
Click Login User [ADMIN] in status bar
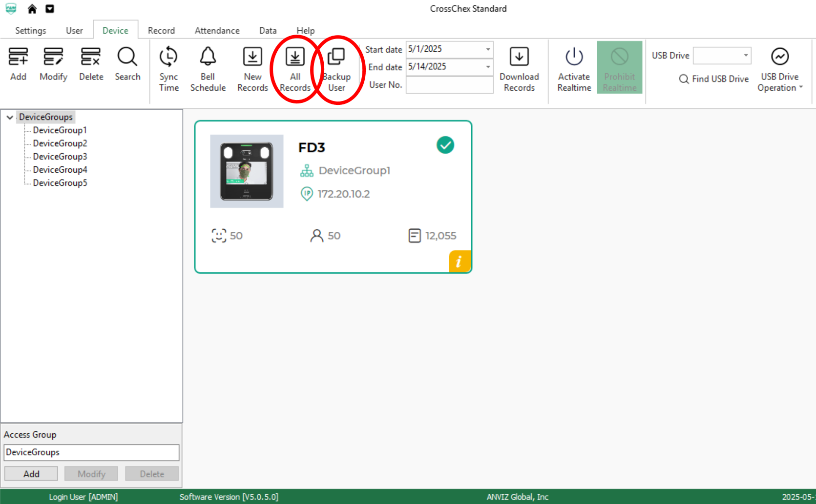pyautogui.click(x=84, y=497)
